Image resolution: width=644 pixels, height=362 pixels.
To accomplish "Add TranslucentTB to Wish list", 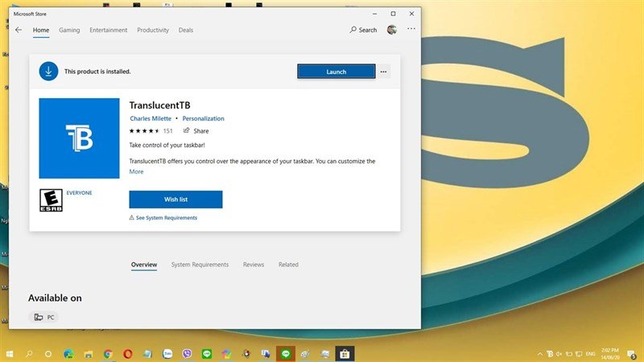I will point(175,200).
